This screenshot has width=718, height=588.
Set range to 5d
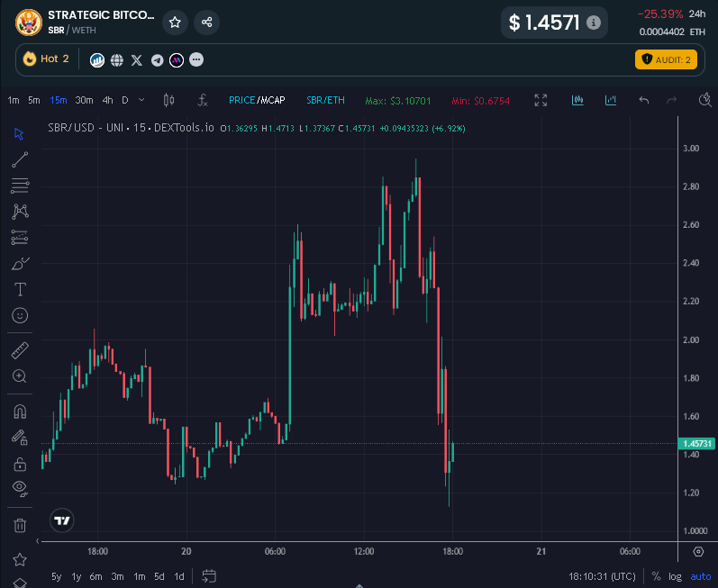159,576
